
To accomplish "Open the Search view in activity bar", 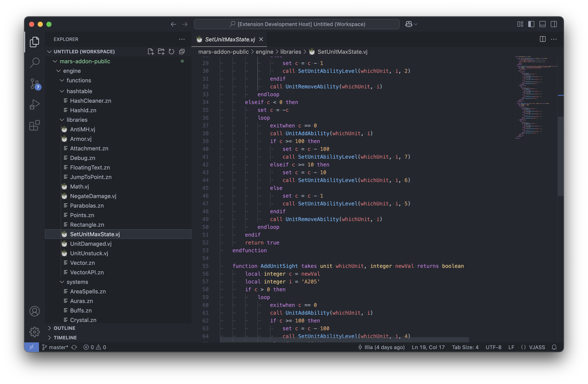I will coord(34,63).
